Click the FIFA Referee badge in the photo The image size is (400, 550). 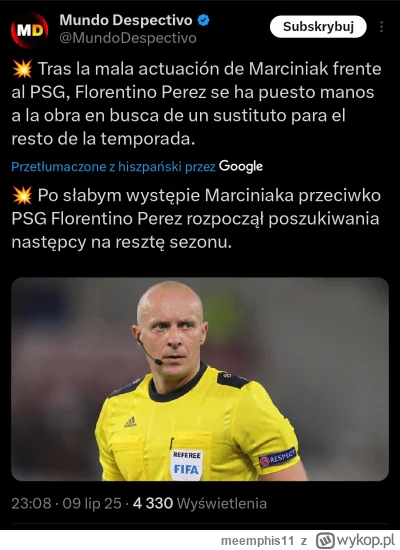click(187, 464)
